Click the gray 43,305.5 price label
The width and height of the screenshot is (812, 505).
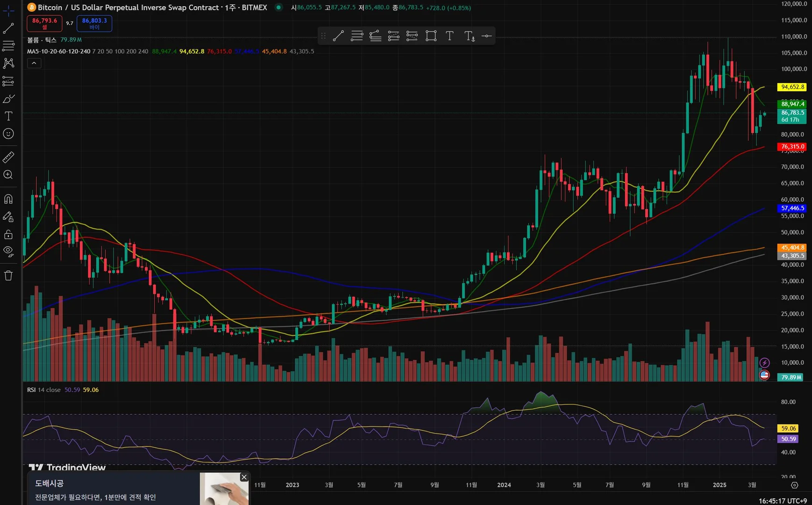792,256
